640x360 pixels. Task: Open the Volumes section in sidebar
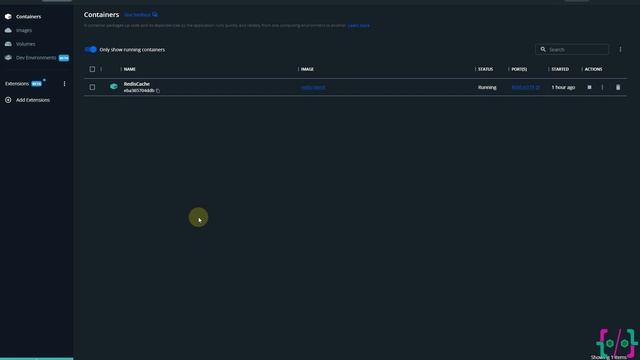coord(25,44)
